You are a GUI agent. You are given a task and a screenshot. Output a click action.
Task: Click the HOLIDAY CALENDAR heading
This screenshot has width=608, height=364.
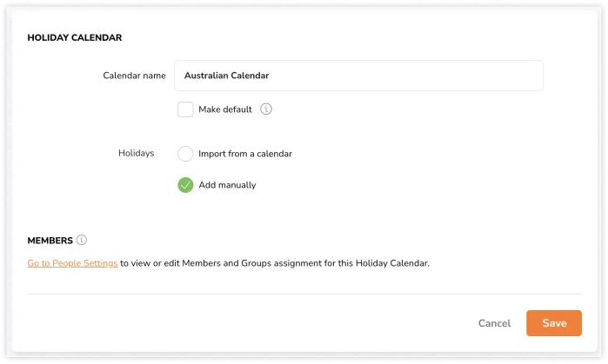[x=75, y=38]
